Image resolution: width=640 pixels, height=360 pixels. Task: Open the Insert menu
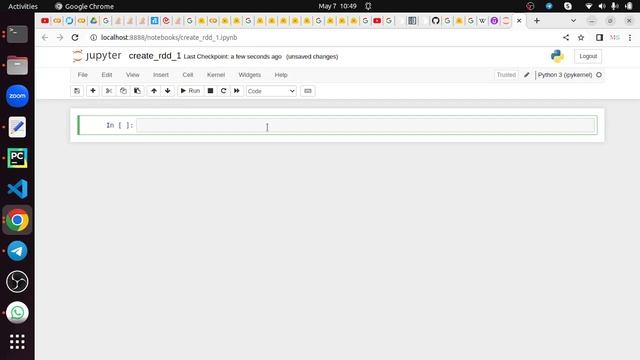tap(161, 75)
